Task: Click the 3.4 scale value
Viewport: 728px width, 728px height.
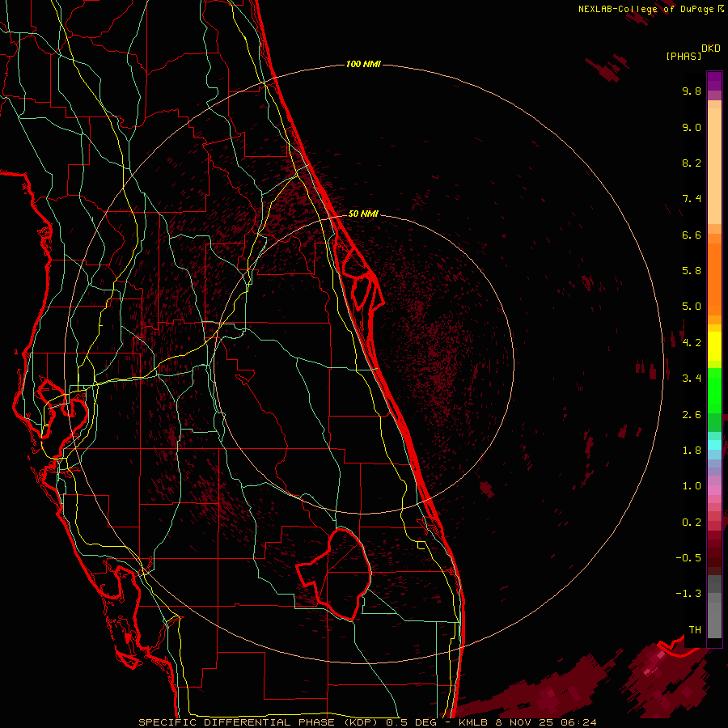Action: (692, 379)
